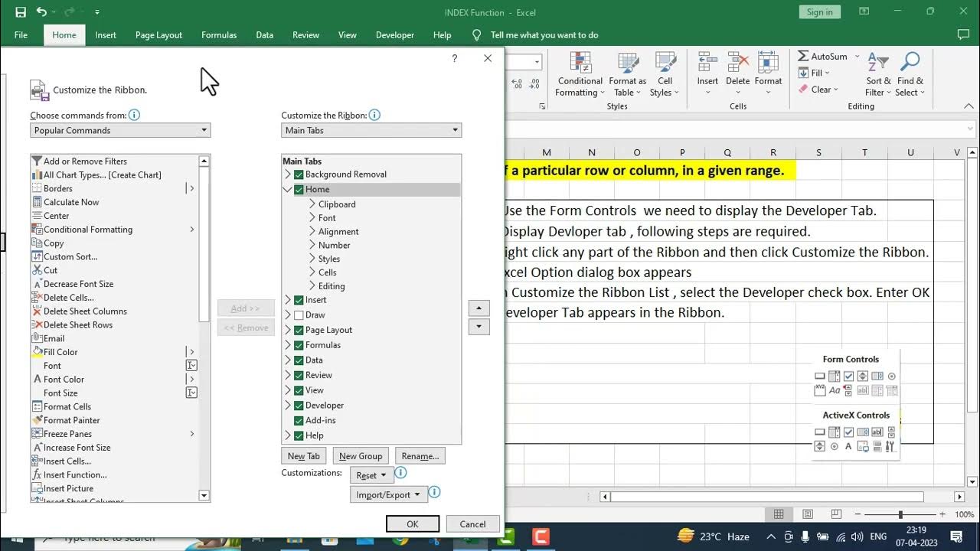
Task: Open Format as Table gallery
Action: point(628,75)
